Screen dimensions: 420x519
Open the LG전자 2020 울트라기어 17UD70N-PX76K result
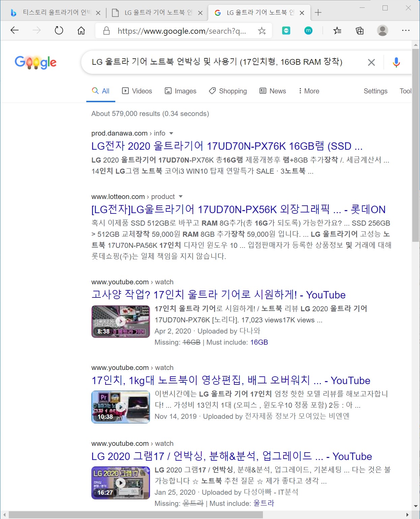[x=227, y=146]
